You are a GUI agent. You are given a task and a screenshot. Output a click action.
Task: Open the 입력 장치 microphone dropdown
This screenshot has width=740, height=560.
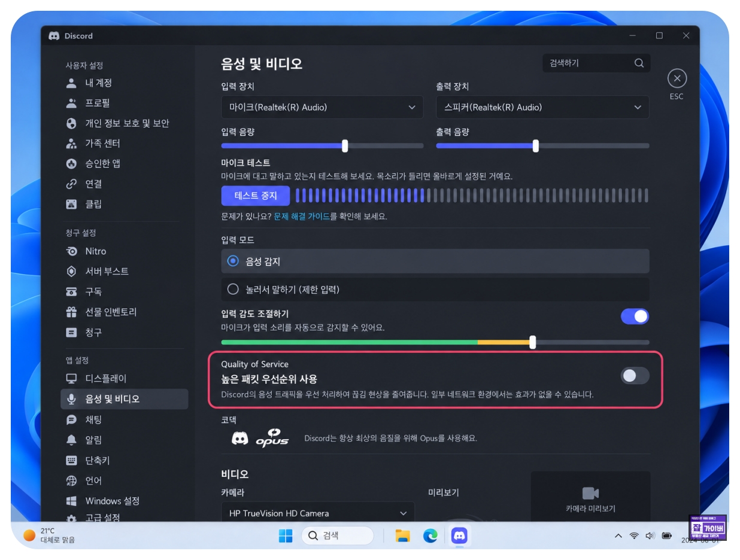click(x=322, y=107)
